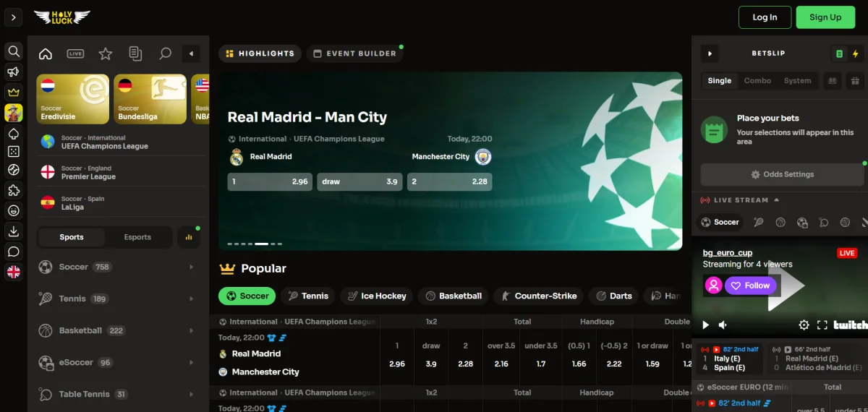Expand the Tennis sport category
The width and height of the screenshot is (868, 412).
click(117, 299)
